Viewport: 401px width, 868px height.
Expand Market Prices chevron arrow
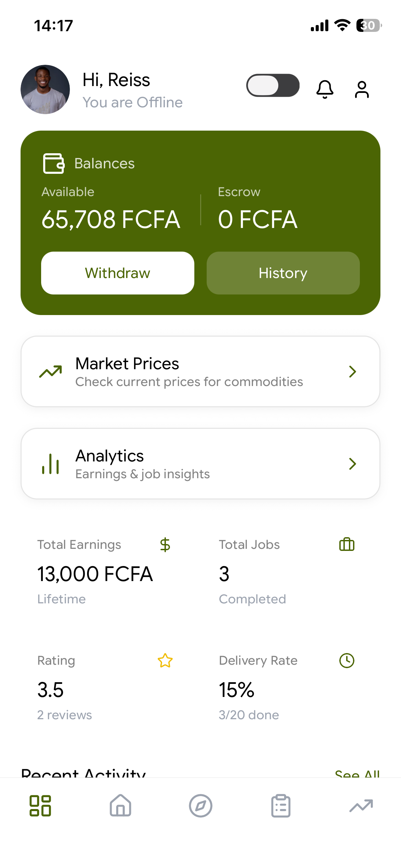tap(352, 372)
